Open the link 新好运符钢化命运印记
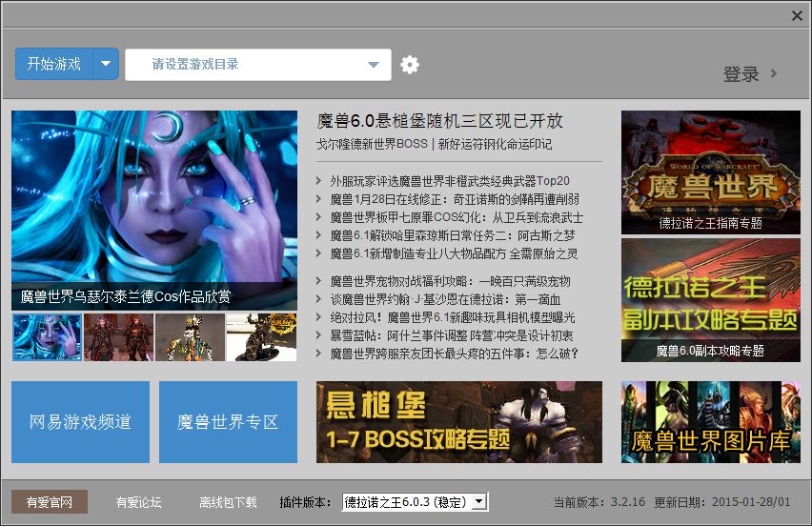812x526 pixels. (x=495, y=144)
